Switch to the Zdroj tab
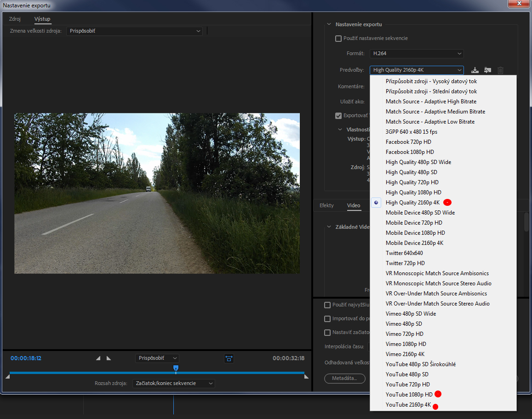 click(x=15, y=19)
